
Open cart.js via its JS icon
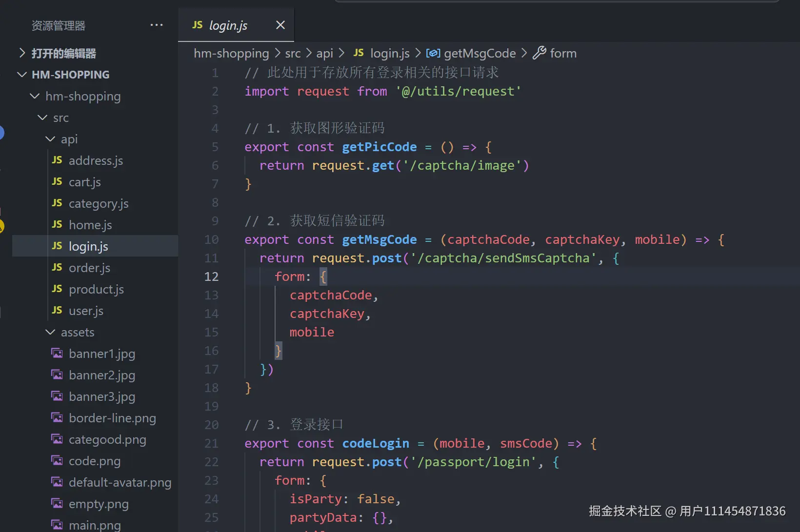click(x=57, y=181)
